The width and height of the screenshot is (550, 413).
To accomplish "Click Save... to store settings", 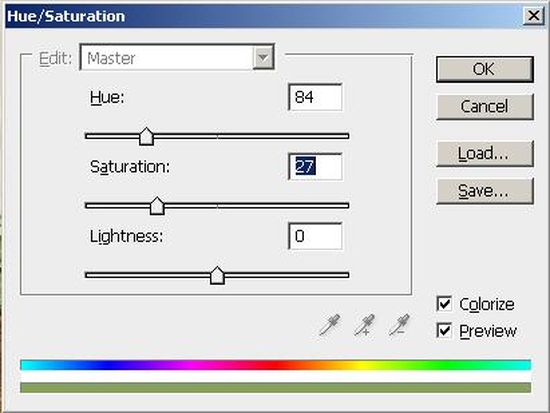I will [x=485, y=191].
